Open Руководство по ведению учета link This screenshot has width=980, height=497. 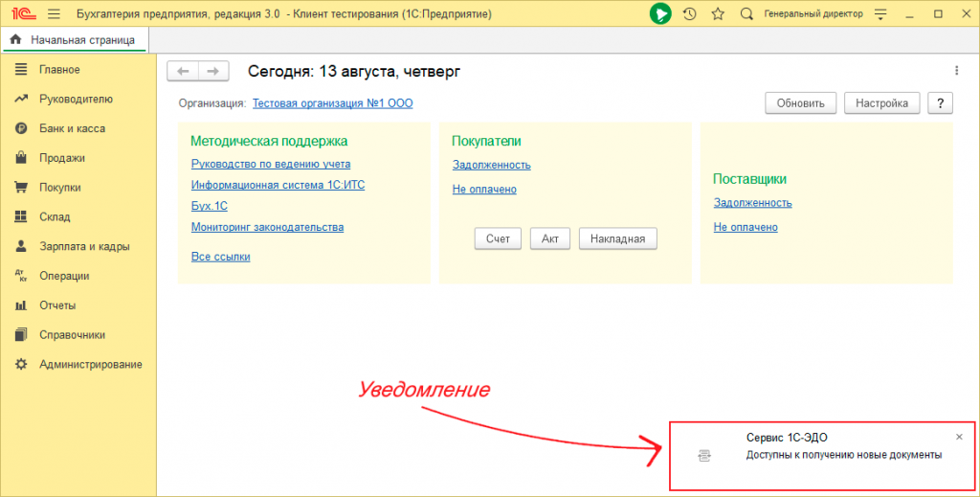pos(271,164)
